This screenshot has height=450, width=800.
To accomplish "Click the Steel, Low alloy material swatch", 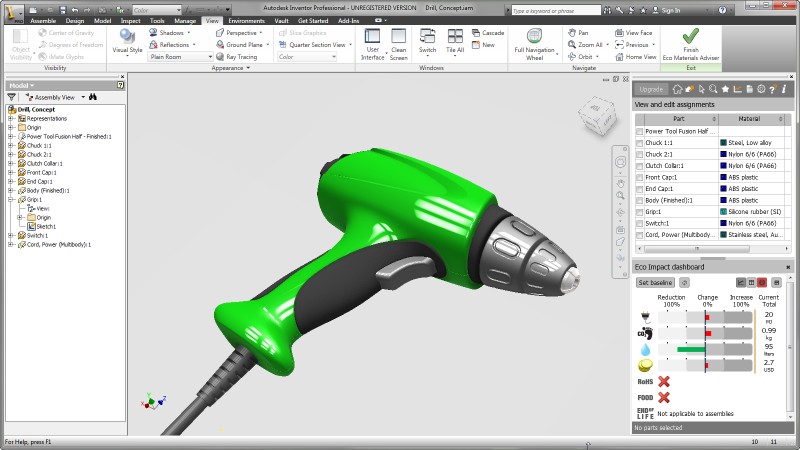I will click(723, 144).
